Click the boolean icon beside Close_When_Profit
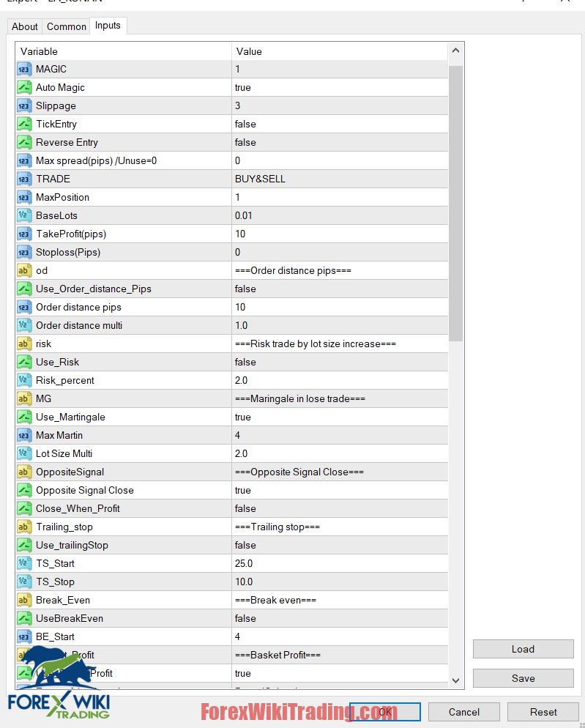 (x=24, y=509)
